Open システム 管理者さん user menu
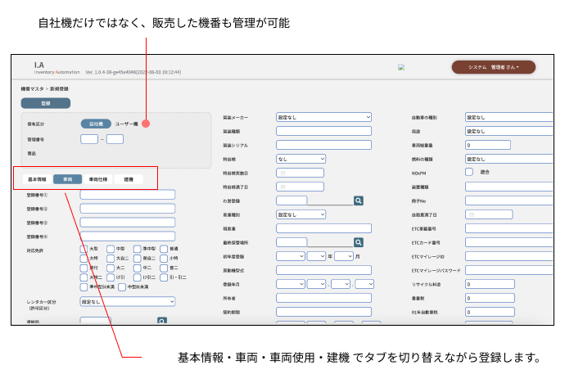Viewport: 565px width, 392px height. click(493, 67)
